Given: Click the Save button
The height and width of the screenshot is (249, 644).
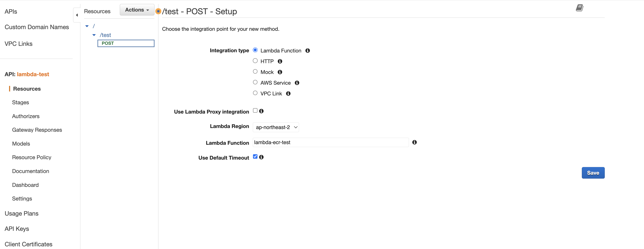Looking at the screenshot, I should click(x=593, y=173).
